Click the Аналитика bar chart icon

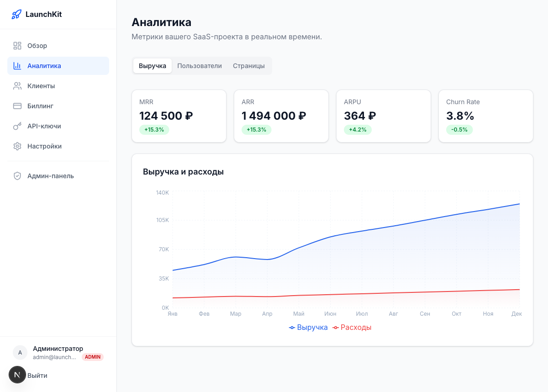(x=17, y=66)
